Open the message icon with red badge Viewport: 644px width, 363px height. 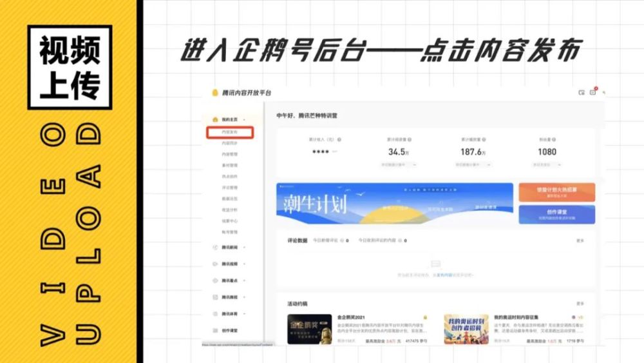click(592, 92)
